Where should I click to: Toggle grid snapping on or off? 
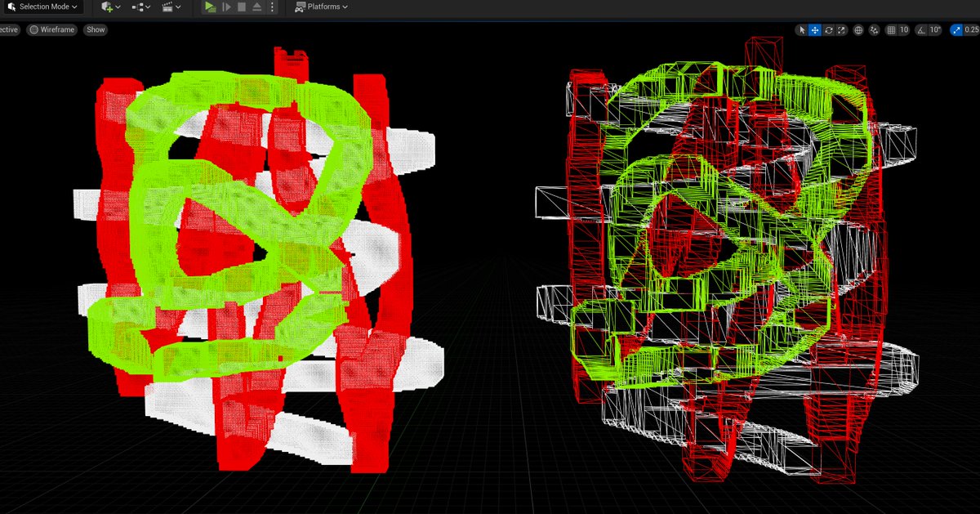point(891,29)
